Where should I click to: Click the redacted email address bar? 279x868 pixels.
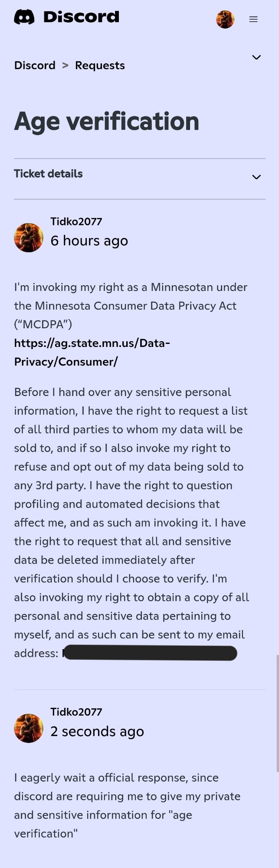pyautogui.click(x=150, y=653)
